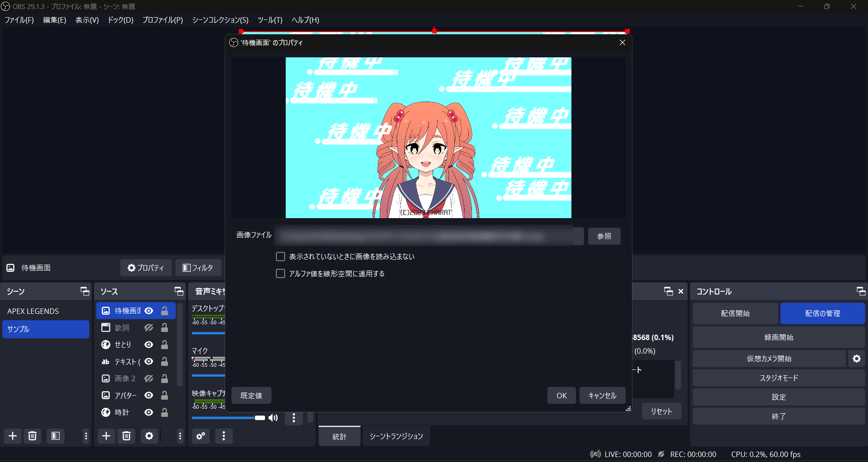Undock the Scenes panel
868x462 pixels.
tap(85, 291)
